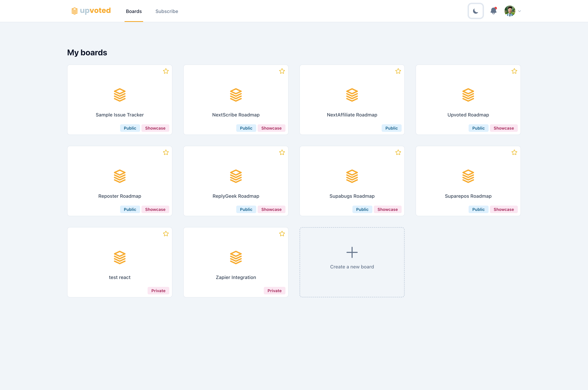Open the NextAffiliate Roadmap board title

(352, 115)
